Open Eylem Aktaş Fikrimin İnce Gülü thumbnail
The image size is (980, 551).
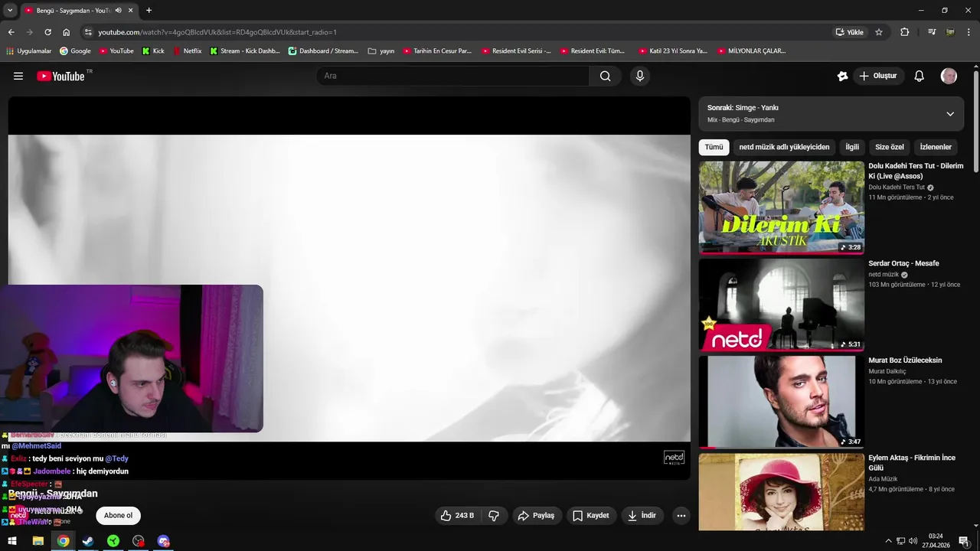pyautogui.click(x=781, y=492)
